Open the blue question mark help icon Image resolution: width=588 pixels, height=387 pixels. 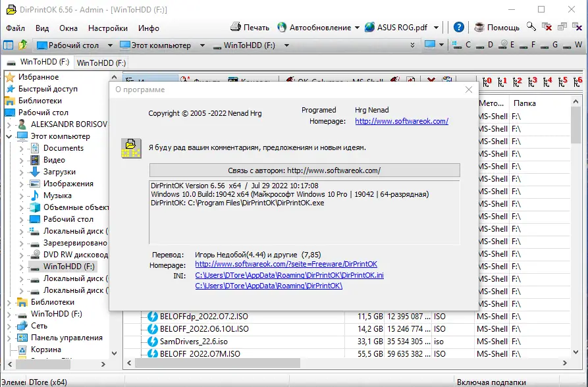click(459, 27)
